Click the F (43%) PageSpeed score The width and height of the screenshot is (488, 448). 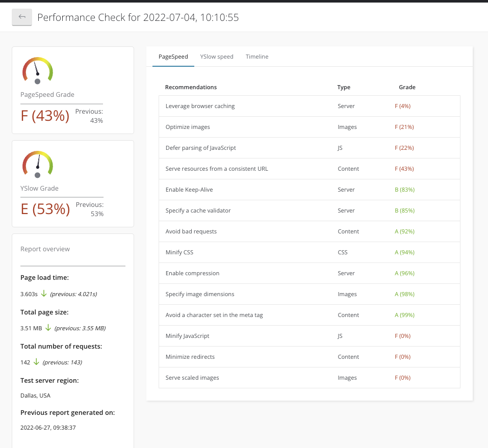[45, 116]
